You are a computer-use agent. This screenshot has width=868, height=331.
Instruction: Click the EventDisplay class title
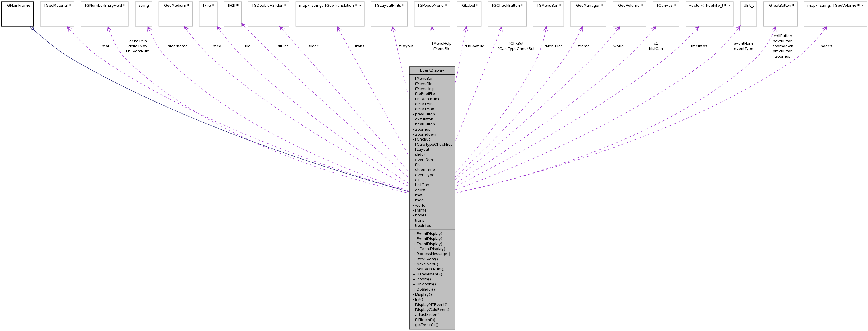[x=432, y=70]
